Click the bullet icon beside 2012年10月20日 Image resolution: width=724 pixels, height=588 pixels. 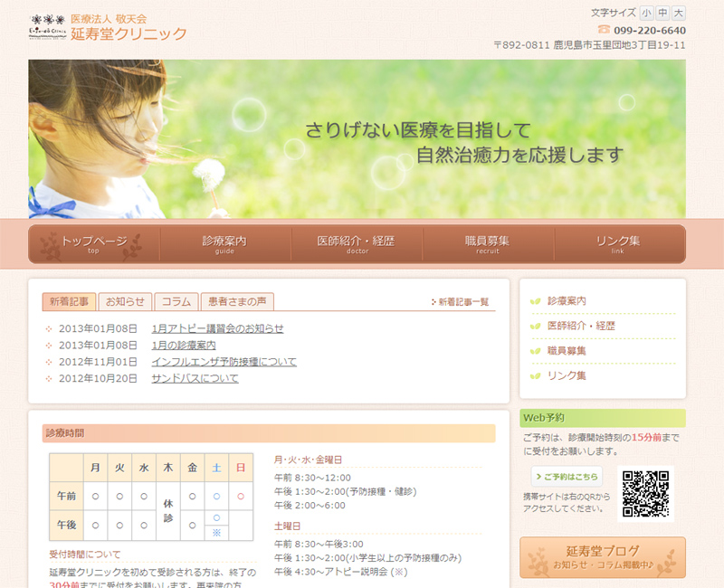(x=49, y=379)
